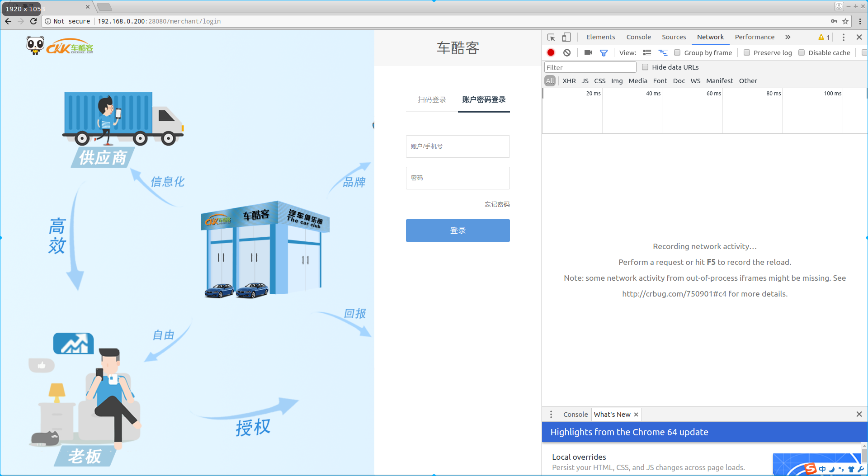Filter requests by Doc
Image resolution: width=868 pixels, height=476 pixels.
tap(679, 81)
